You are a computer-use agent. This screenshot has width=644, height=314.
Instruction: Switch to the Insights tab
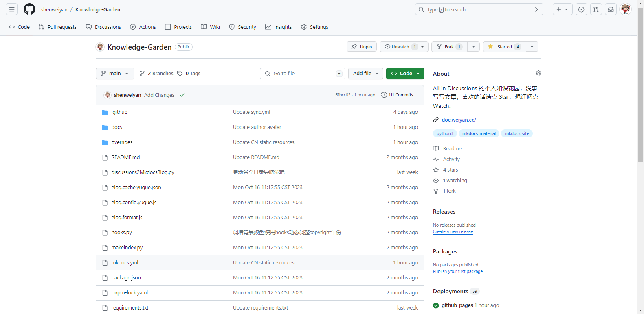(279, 27)
